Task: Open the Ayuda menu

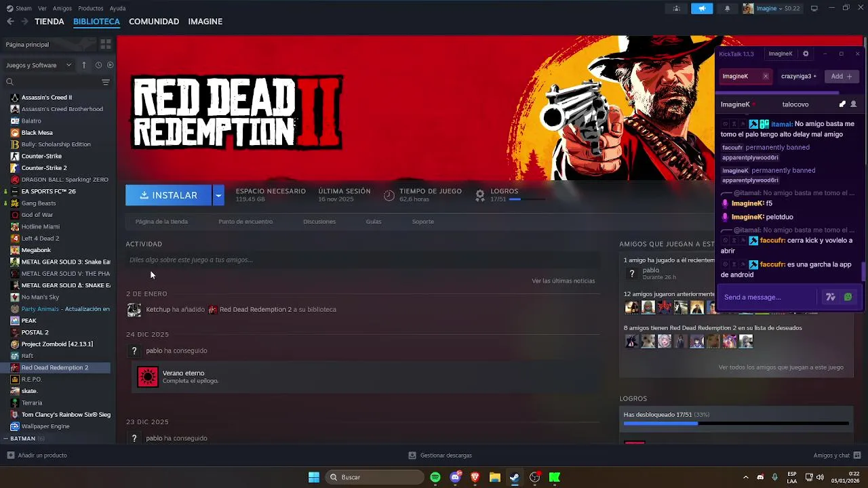Action: (118, 8)
